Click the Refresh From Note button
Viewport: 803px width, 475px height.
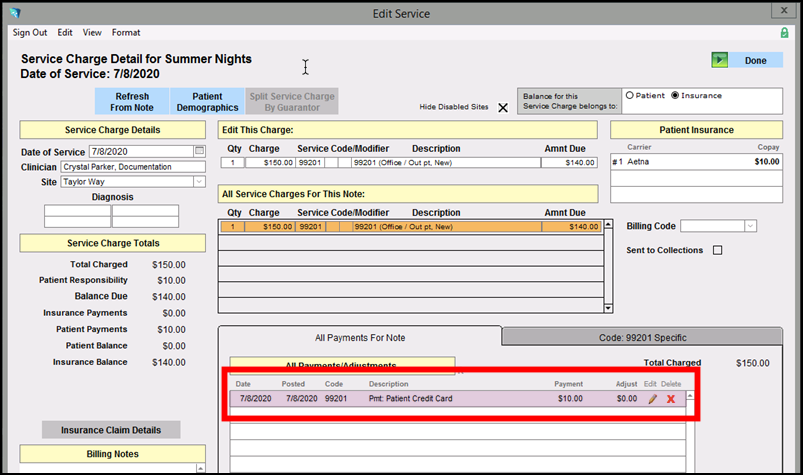pos(132,101)
